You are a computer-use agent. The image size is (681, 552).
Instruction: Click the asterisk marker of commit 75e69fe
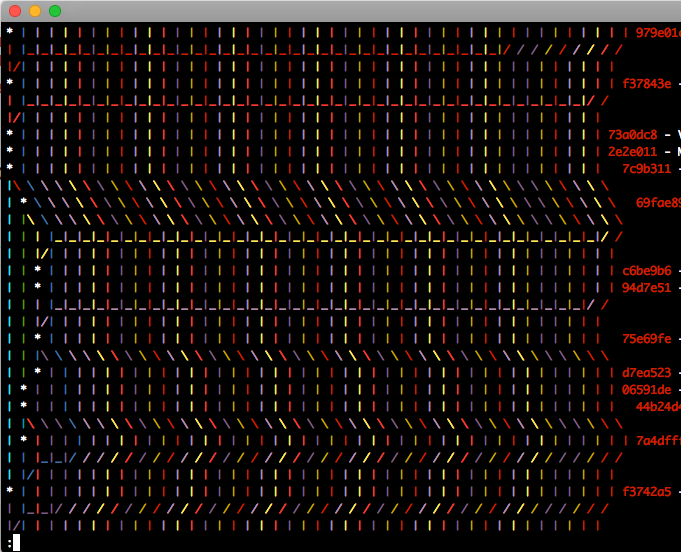pyautogui.click(x=38, y=337)
